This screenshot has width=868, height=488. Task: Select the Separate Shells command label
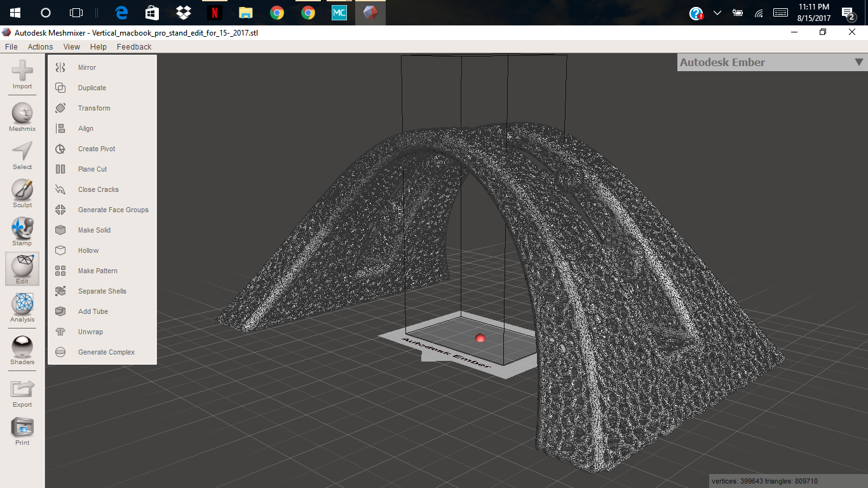click(102, 291)
